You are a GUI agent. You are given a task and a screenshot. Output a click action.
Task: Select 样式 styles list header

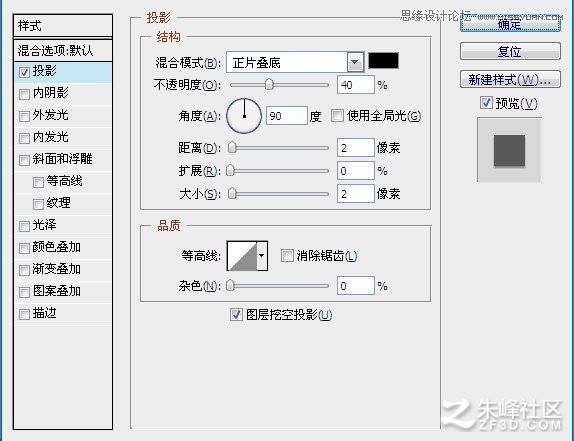63,26
